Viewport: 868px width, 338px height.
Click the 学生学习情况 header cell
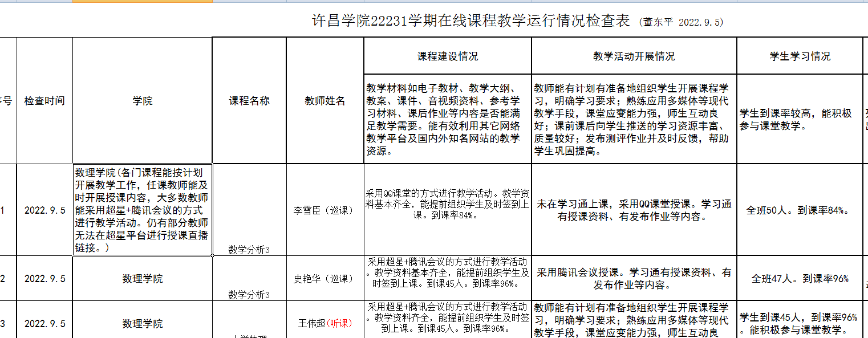tap(800, 56)
